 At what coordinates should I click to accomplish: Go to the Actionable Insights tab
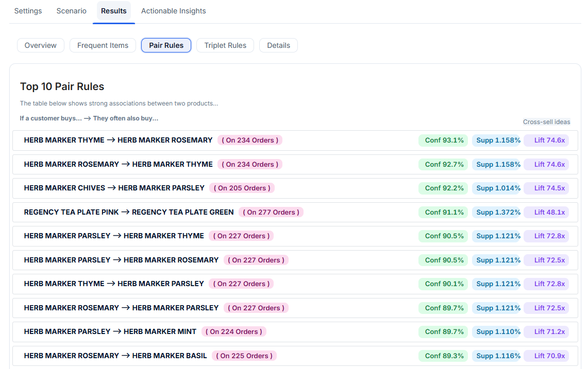173,11
